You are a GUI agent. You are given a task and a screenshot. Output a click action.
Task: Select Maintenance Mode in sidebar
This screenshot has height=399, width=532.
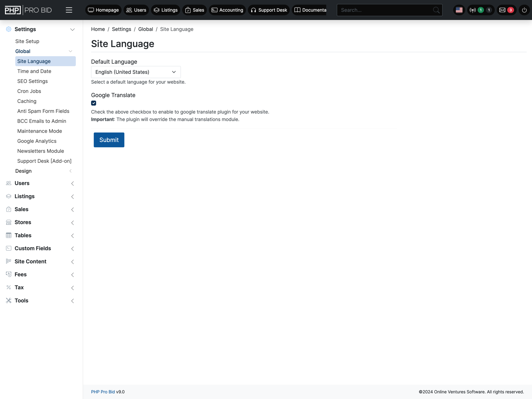(x=40, y=131)
